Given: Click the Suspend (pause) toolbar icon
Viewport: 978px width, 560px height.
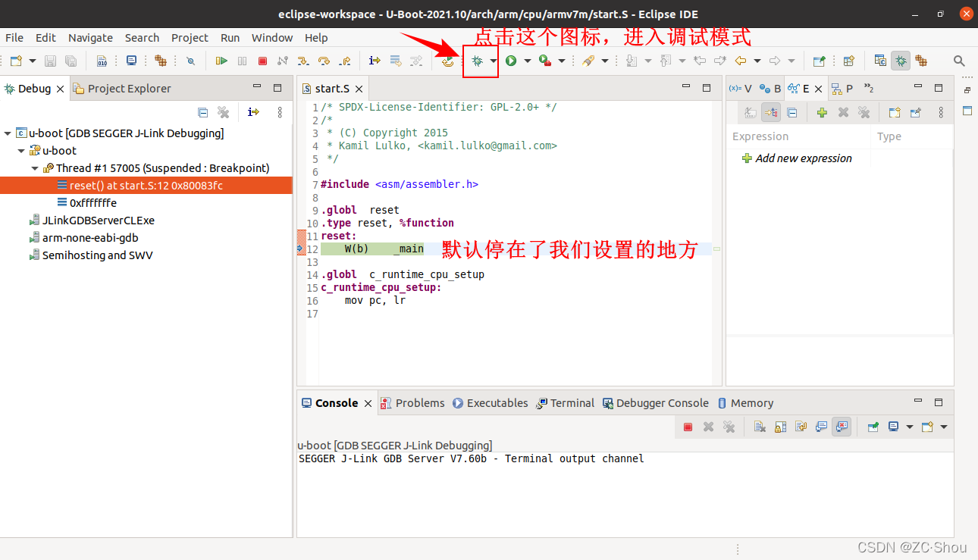Looking at the screenshot, I should [x=242, y=61].
